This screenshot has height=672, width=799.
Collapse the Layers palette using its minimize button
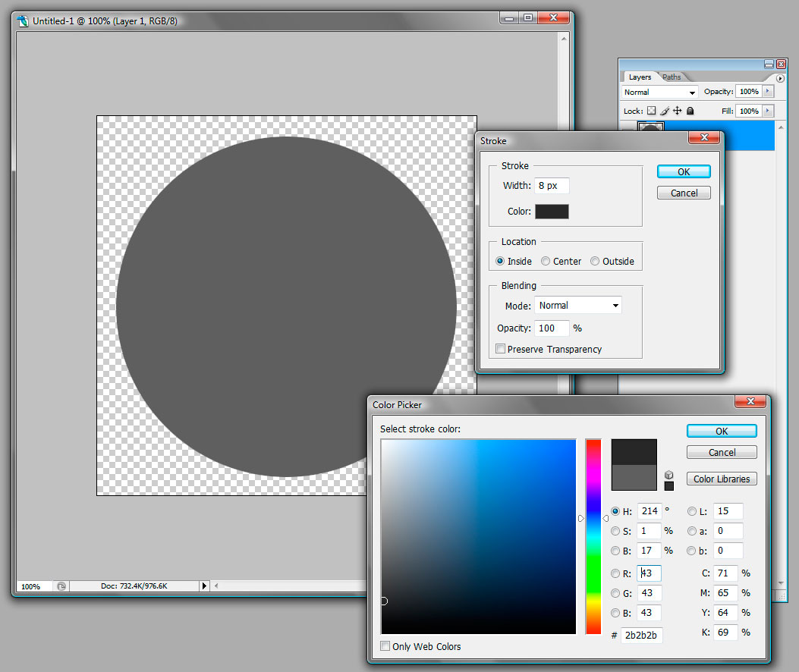769,64
